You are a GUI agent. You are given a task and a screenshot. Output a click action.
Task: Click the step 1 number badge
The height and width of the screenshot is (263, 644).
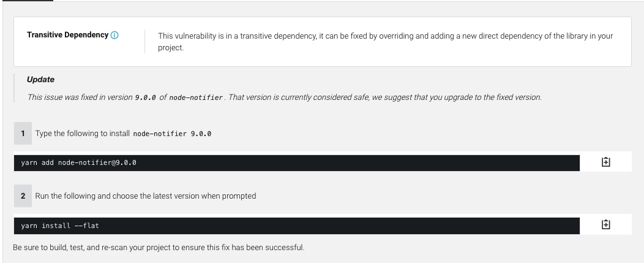tap(23, 134)
